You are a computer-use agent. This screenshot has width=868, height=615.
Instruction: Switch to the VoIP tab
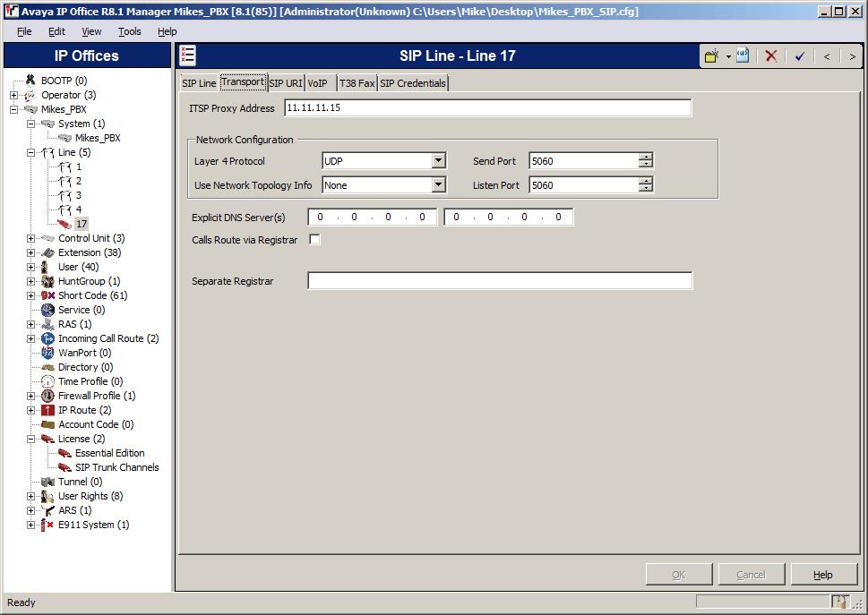click(318, 83)
